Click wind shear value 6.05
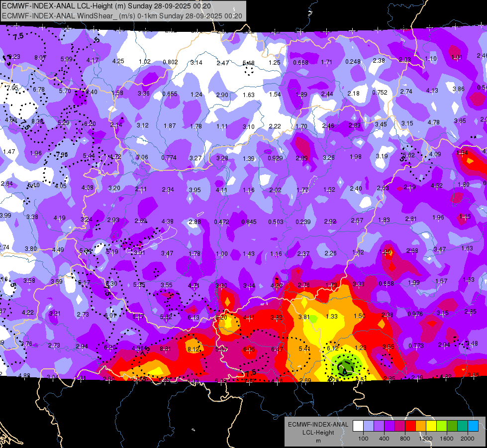This screenshot has height=448, width=487. [x=249, y=349]
